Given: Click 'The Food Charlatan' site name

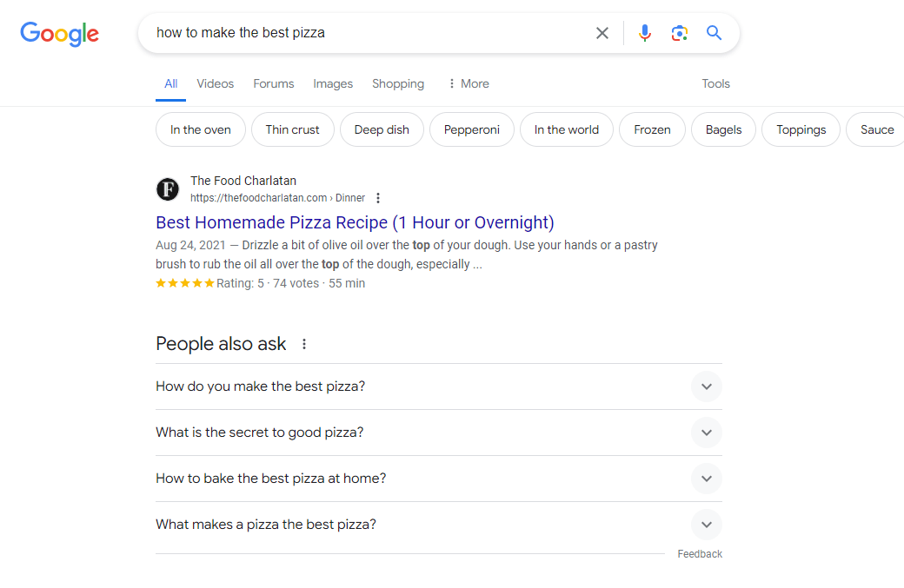Looking at the screenshot, I should pos(243,181).
